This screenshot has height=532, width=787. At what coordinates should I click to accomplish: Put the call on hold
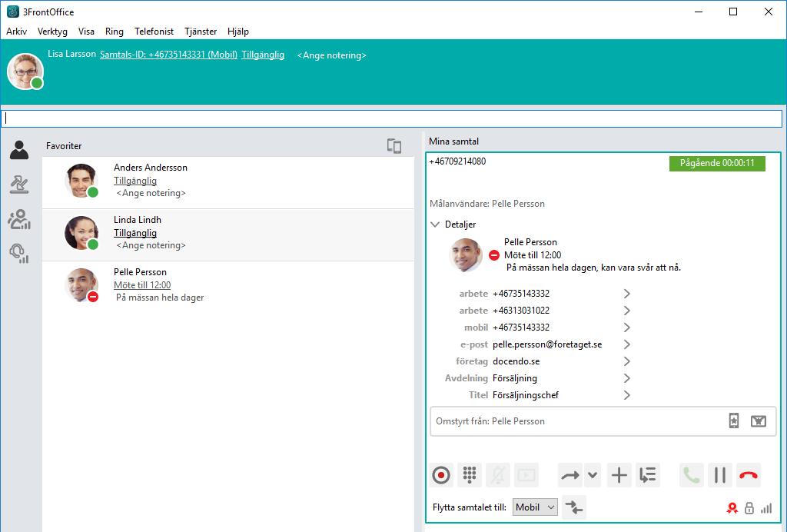tap(719, 475)
